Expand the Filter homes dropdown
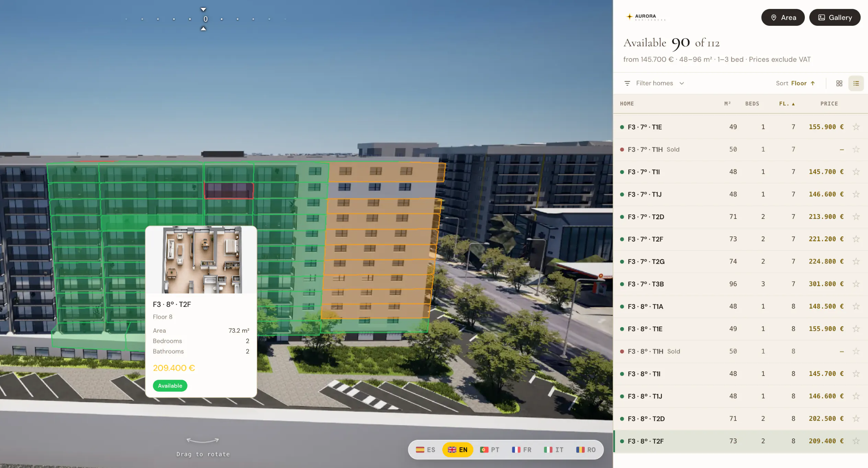This screenshot has height=468, width=868. pos(654,83)
